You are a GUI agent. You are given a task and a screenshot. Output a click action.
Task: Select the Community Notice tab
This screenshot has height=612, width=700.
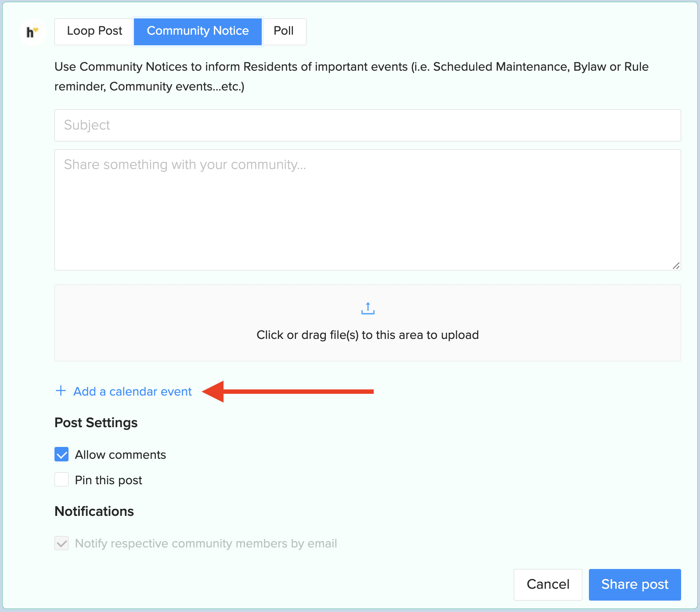(198, 31)
